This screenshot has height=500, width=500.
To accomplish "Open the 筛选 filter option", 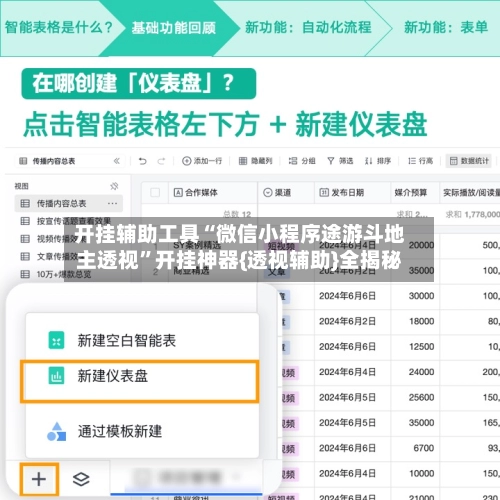I will 340,161.
